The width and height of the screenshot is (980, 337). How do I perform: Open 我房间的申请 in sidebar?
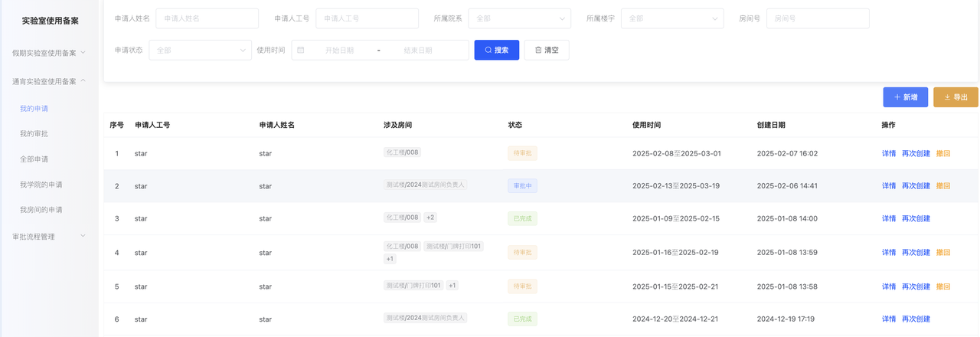tap(41, 210)
